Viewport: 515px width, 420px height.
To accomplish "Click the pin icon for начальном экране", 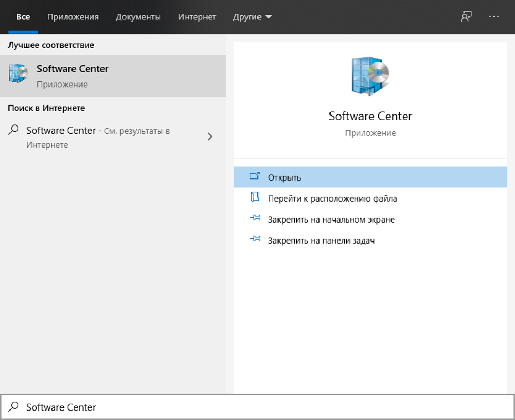I will [x=255, y=218].
